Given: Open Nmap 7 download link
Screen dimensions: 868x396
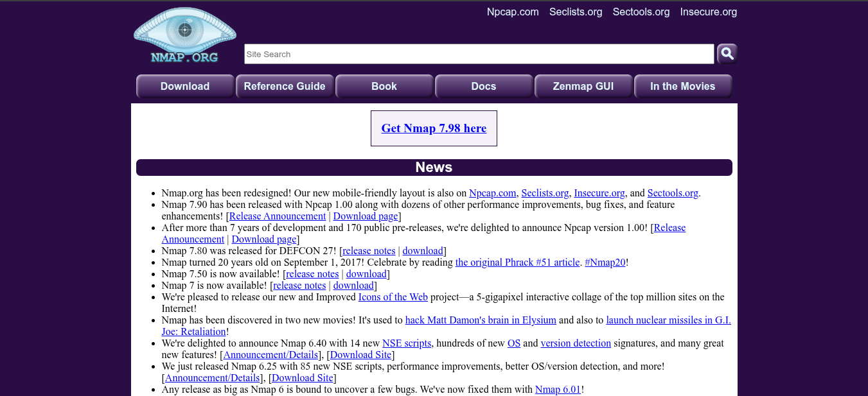Looking at the screenshot, I should tap(353, 286).
